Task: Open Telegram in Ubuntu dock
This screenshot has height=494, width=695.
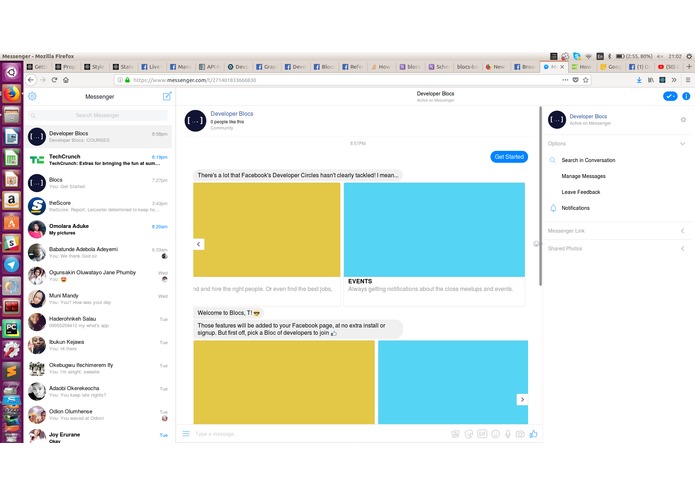Action: (x=12, y=265)
